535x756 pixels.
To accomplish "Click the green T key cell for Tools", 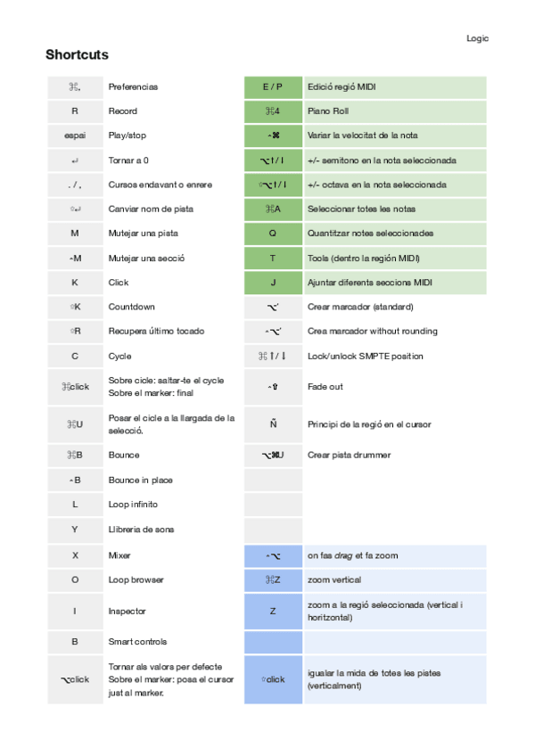I will tap(273, 258).
